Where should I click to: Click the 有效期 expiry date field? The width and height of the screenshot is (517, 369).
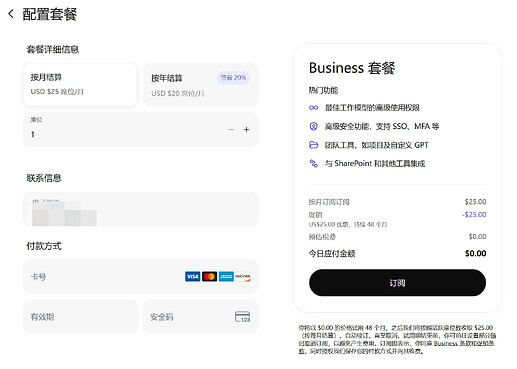pyautogui.click(x=80, y=317)
